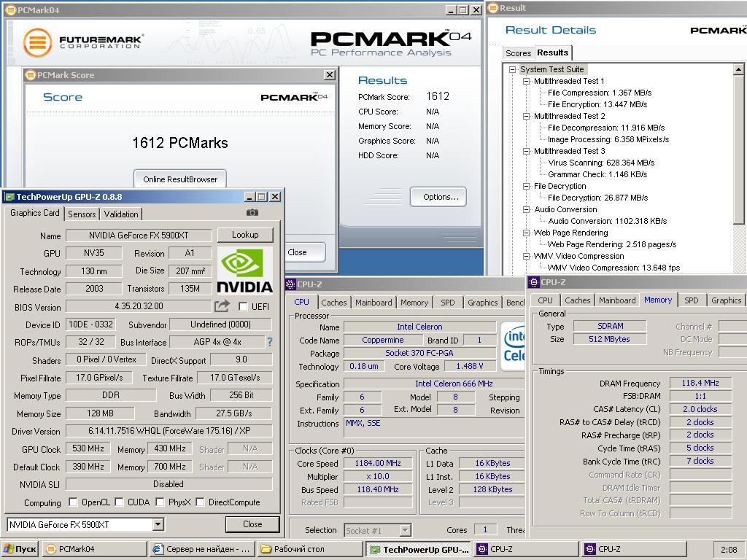The image size is (747, 560).
Task: Click the Result tree vertical scrollbar thumb
Action: [x=738, y=149]
